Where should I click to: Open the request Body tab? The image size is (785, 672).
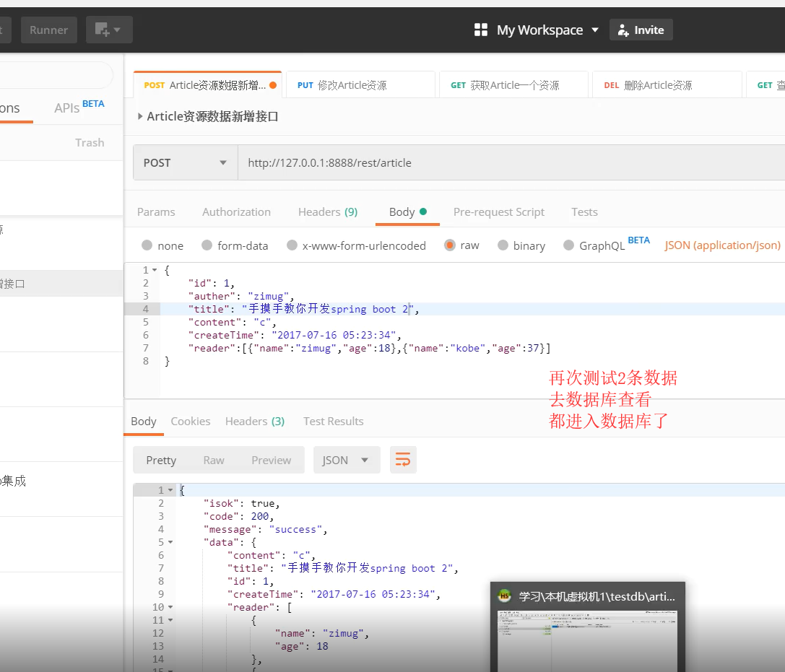click(x=407, y=212)
